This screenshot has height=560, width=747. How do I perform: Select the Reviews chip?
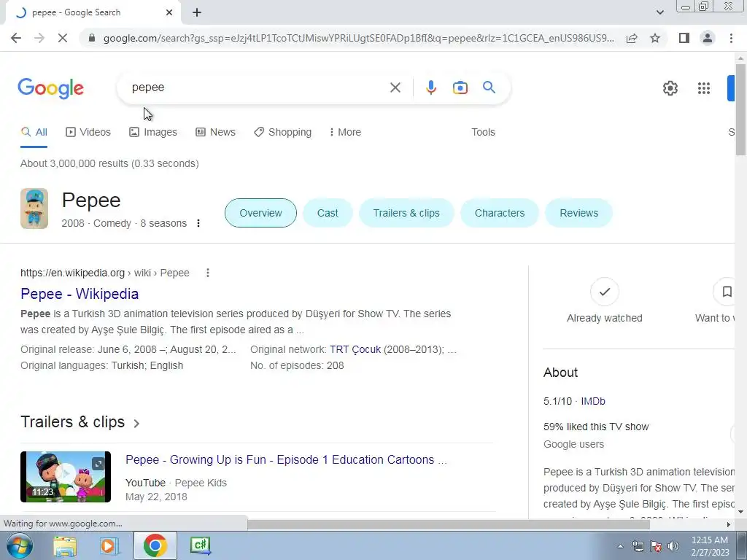click(x=578, y=213)
